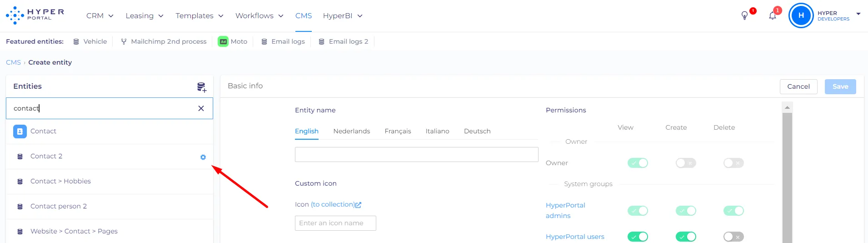868x243 pixels.
Task: Toggle HyperPortal admins Delete switch
Action: pyautogui.click(x=733, y=211)
